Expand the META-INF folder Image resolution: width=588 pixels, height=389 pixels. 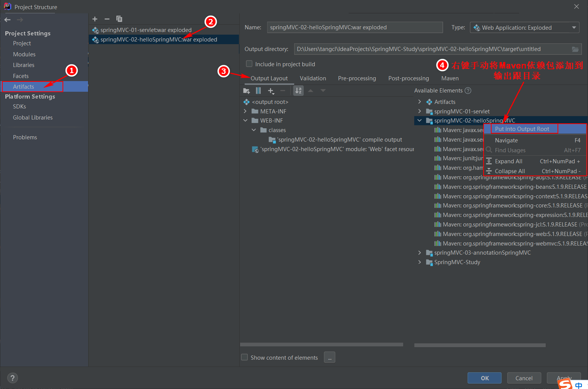pyautogui.click(x=245, y=112)
